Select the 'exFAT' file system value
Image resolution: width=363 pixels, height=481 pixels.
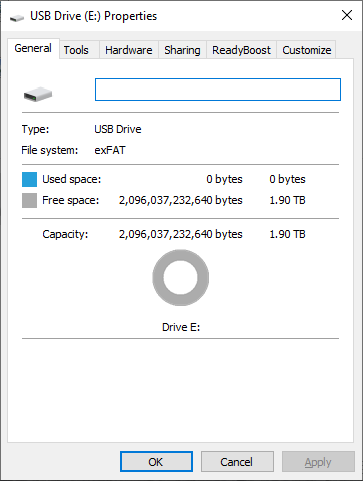[110, 150]
